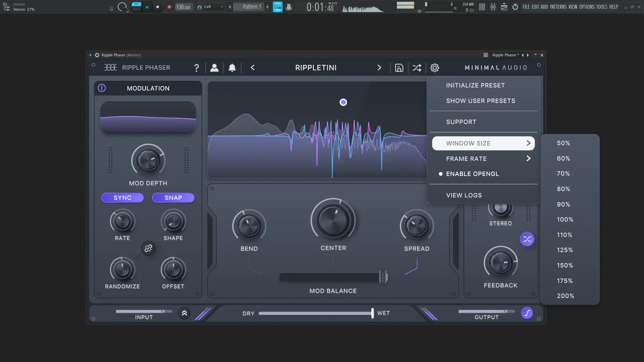Viewport: 644px width, 362px height.
Task: Open the notifications bell icon
Action: click(x=232, y=68)
